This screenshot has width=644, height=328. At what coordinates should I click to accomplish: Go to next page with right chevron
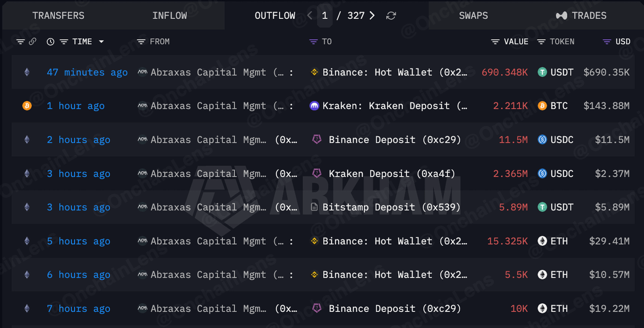[372, 16]
